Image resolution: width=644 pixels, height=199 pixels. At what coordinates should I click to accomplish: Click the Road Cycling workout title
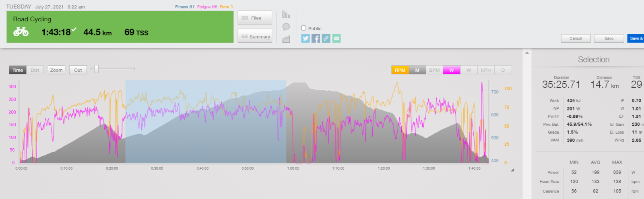pos(32,19)
